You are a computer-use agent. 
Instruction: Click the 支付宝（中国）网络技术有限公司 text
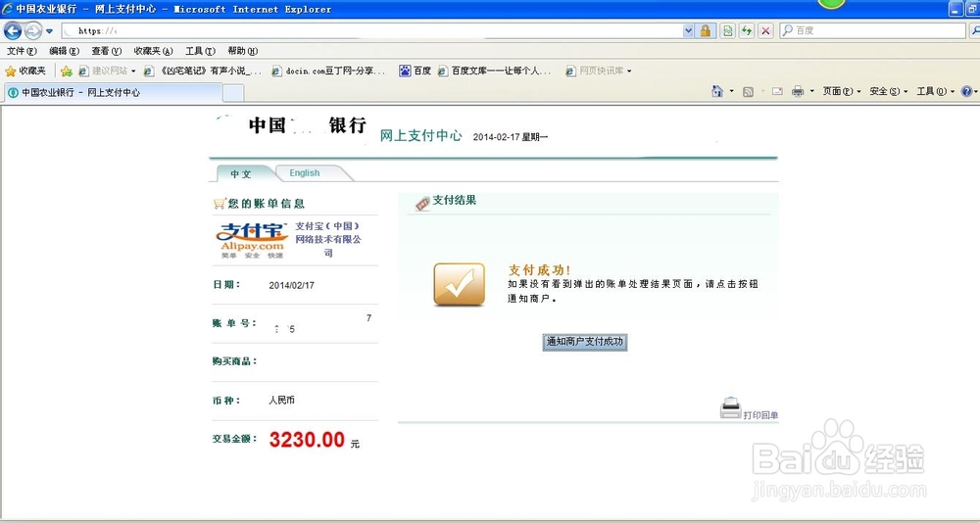[328, 239]
